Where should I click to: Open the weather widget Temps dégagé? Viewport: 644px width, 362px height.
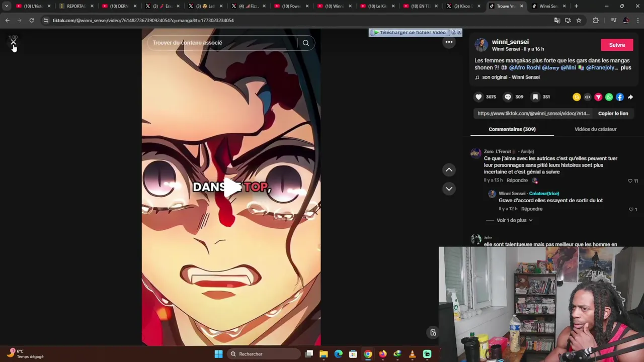[x=24, y=353]
